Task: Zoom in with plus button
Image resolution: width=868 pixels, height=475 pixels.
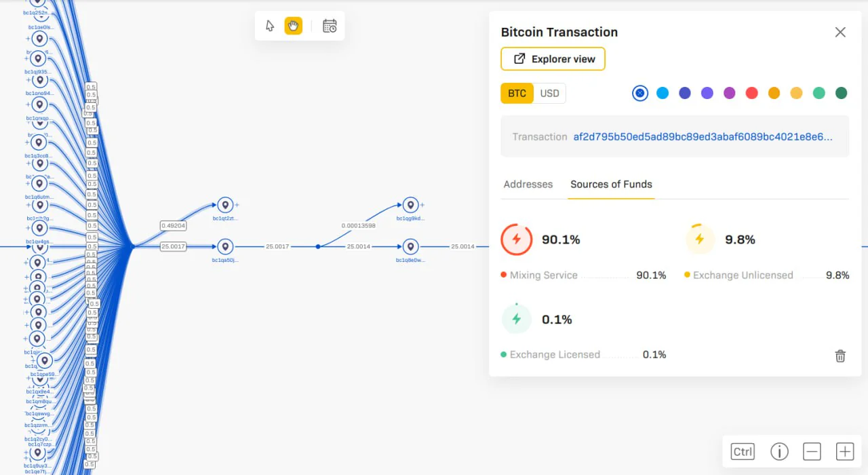Action: 844,452
